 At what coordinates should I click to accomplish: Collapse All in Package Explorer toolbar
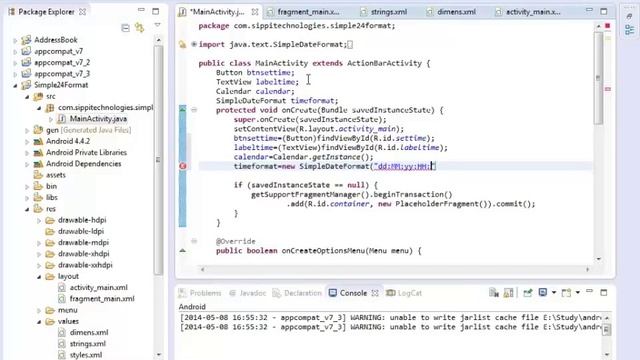coord(125,28)
